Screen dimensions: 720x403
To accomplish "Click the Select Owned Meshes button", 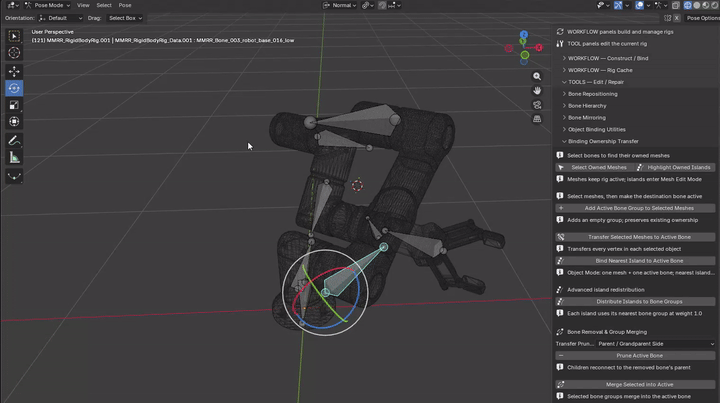I will click(595, 168).
